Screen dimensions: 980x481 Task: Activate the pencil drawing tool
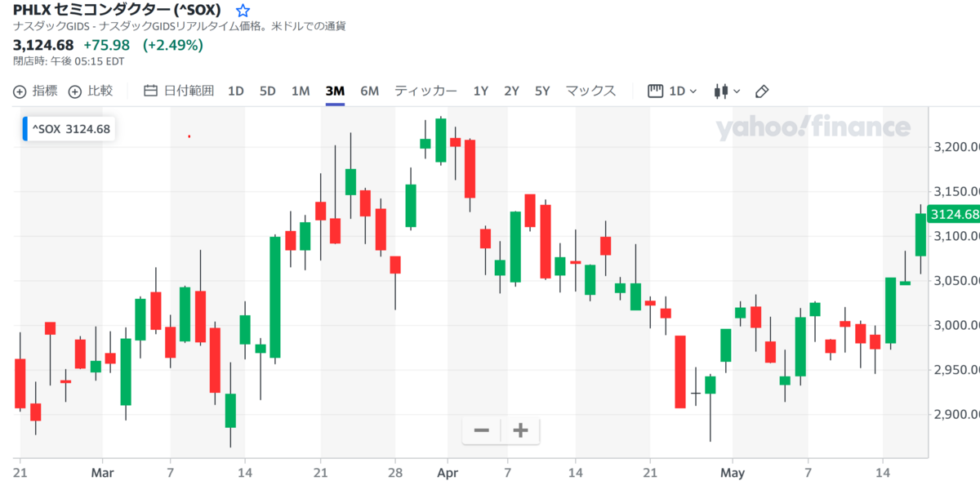tap(762, 91)
